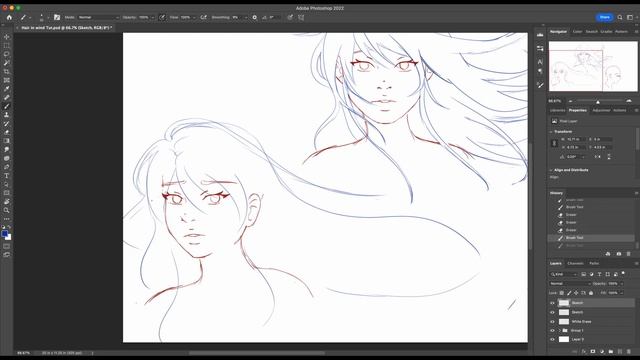The image size is (640, 360).
Task: Select the Zoom tool magnifier
Action: pos(7,210)
